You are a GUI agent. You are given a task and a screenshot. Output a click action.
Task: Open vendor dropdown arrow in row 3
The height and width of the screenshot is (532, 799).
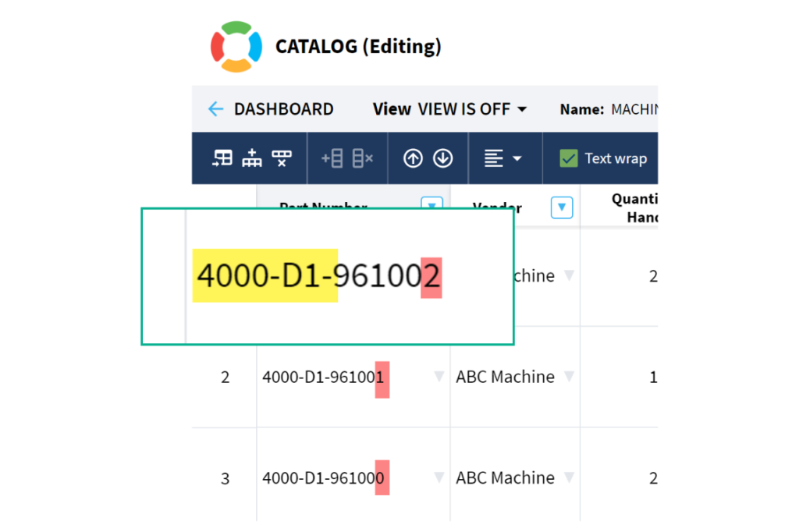click(569, 477)
